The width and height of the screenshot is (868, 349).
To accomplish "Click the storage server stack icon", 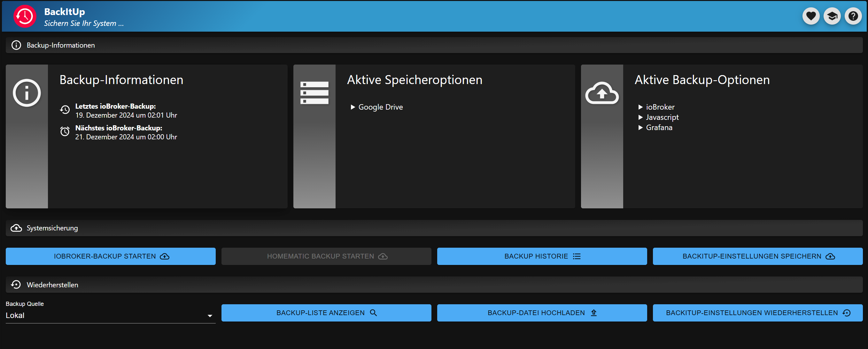I will [314, 93].
